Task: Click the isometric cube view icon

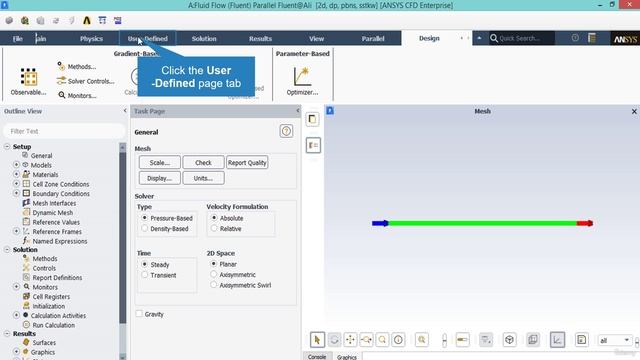Action: click(x=509, y=340)
